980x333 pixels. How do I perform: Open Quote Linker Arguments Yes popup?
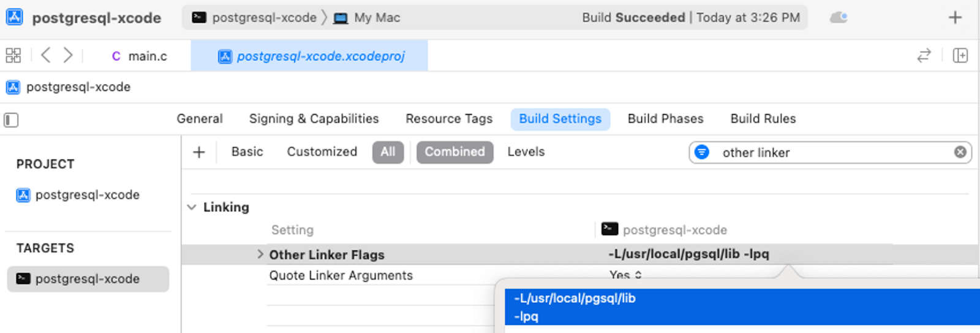pos(625,275)
